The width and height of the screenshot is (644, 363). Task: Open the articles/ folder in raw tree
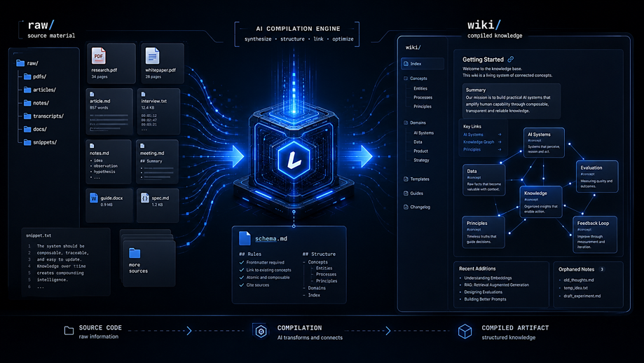tap(39, 90)
